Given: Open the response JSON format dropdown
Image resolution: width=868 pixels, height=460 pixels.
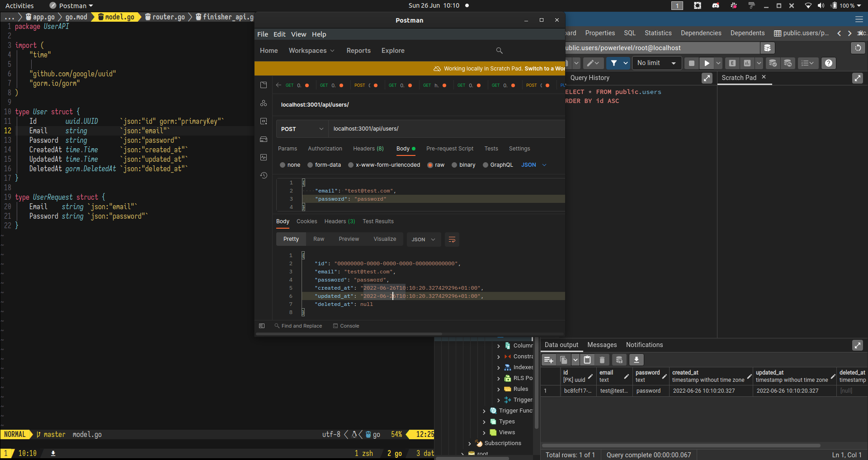Looking at the screenshot, I should pos(423,239).
